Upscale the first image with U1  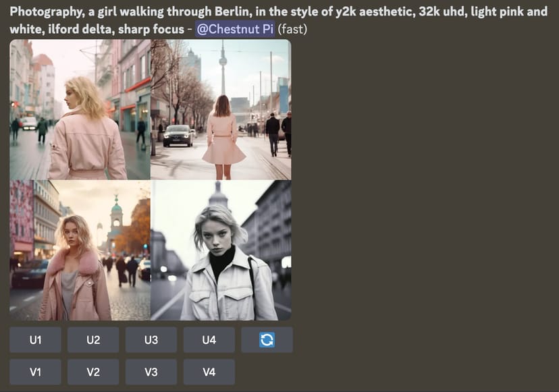tap(35, 340)
